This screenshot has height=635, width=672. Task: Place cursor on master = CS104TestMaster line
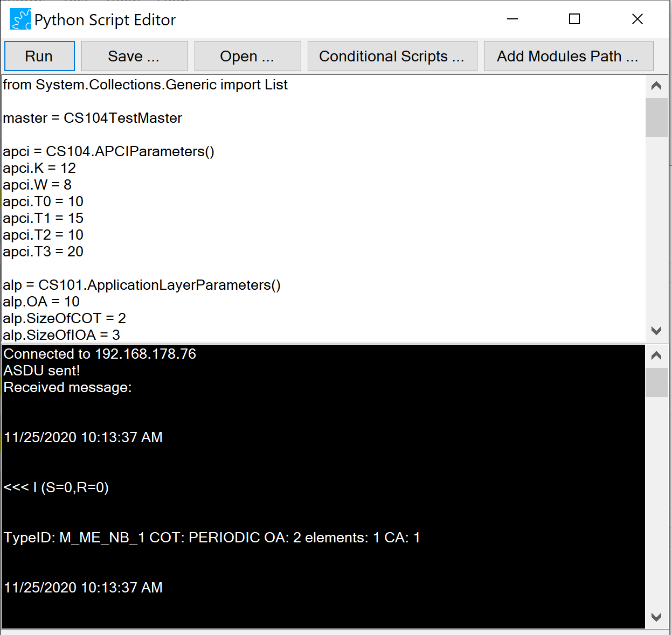point(93,118)
